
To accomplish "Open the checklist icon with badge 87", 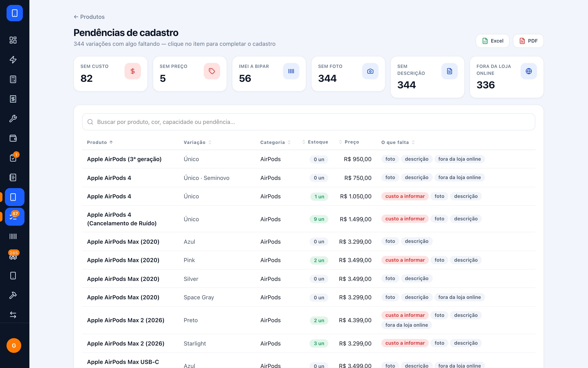I will [x=14, y=217].
